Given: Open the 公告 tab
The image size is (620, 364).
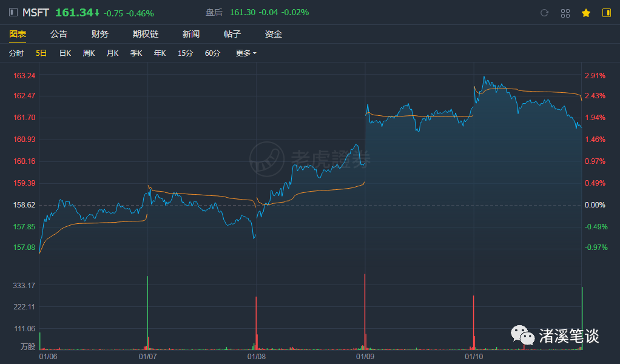Looking at the screenshot, I should point(59,34).
